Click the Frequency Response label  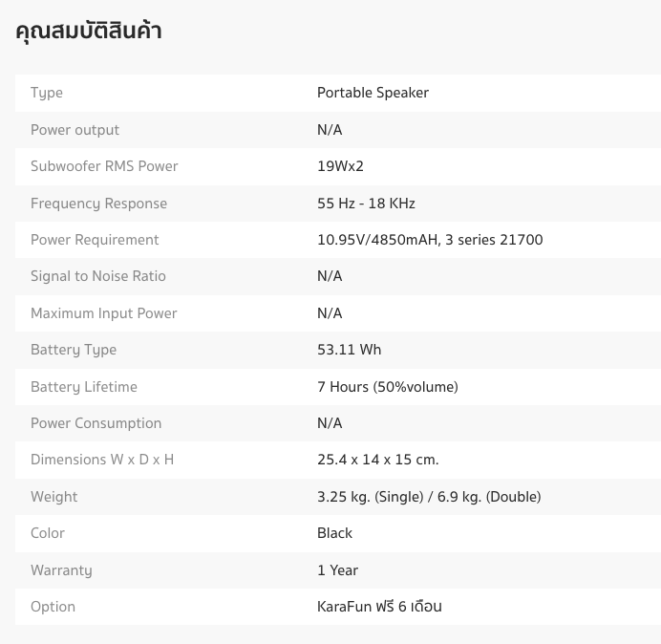click(x=98, y=204)
